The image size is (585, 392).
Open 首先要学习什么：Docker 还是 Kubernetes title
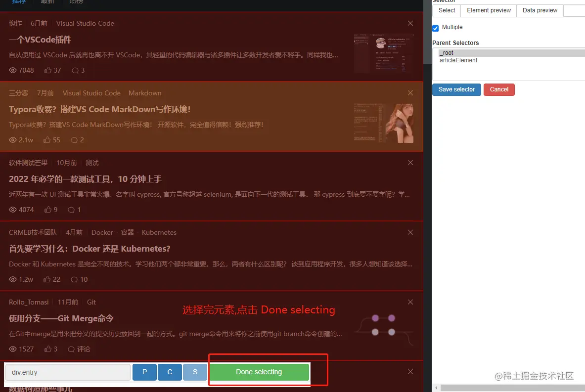pos(90,249)
